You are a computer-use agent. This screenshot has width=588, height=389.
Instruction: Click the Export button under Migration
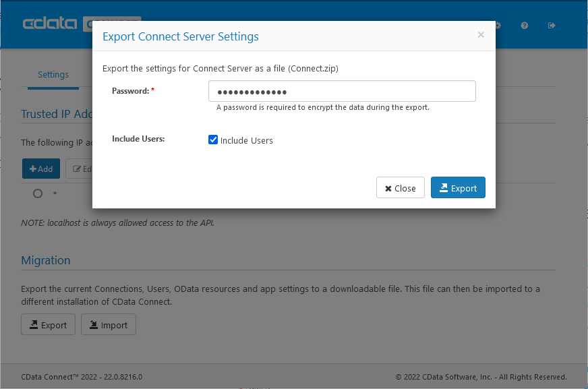[48, 324]
